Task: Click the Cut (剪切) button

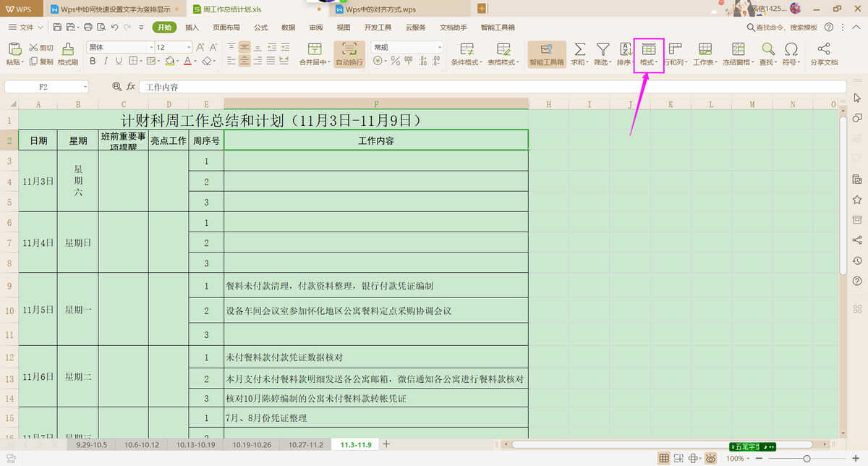Action: tap(41, 48)
